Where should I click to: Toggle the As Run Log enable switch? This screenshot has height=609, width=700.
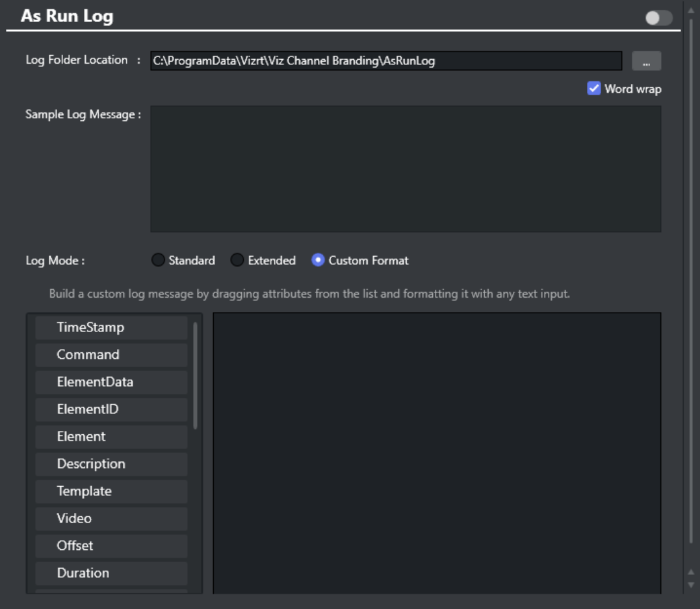pyautogui.click(x=658, y=18)
